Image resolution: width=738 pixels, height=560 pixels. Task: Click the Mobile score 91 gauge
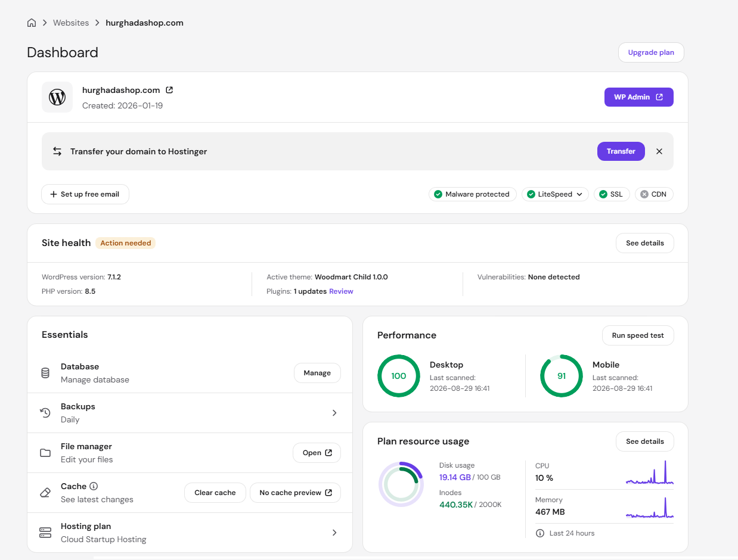click(x=562, y=376)
